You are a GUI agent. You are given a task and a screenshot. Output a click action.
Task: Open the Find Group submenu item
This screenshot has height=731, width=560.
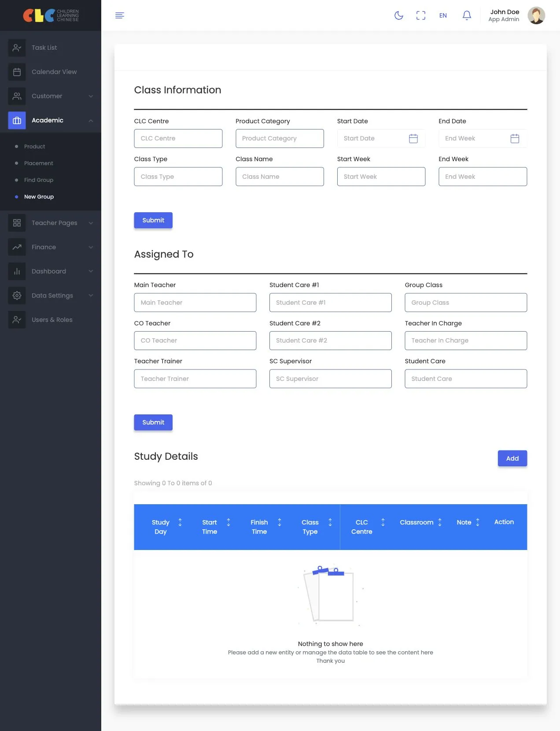pyautogui.click(x=38, y=180)
